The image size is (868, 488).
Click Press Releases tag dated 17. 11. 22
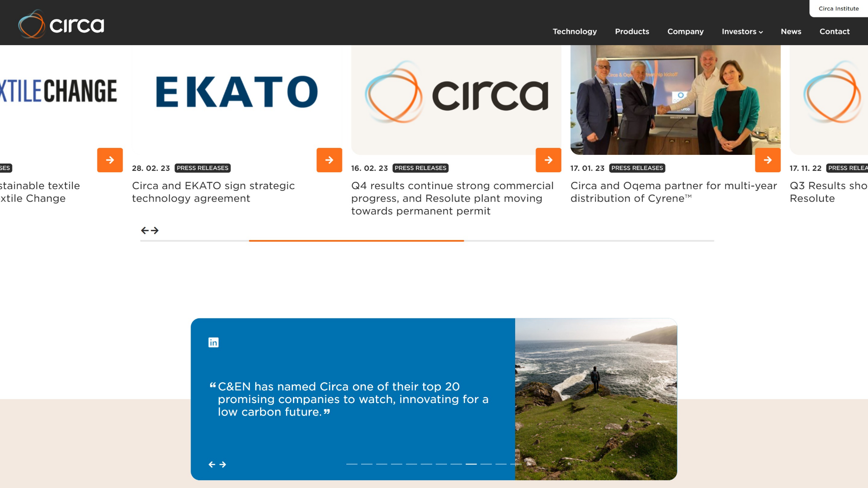pyautogui.click(x=847, y=168)
